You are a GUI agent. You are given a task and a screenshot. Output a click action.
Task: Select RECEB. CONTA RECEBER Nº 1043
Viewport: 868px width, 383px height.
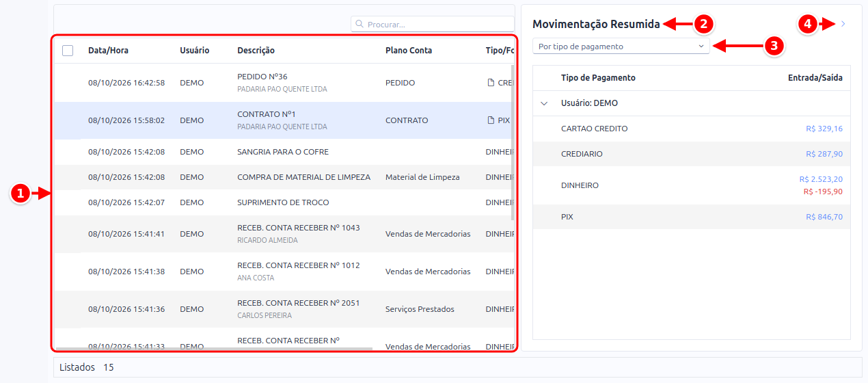click(x=299, y=228)
